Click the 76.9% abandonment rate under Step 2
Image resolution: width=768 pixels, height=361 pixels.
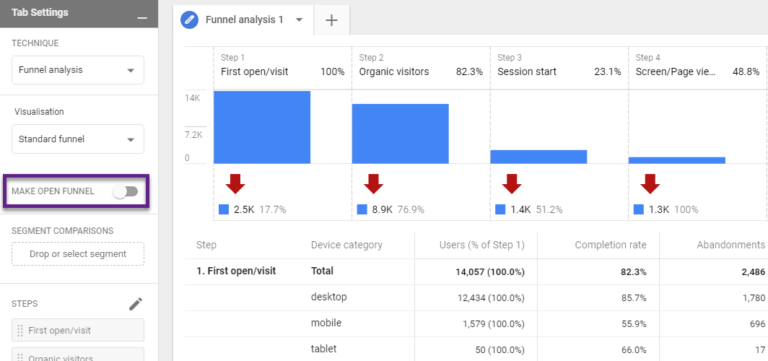pyautogui.click(x=411, y=210)
